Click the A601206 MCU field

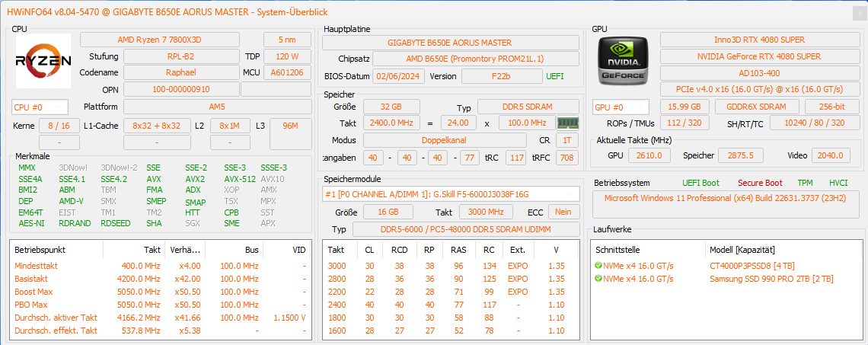pyautogui.click(x=287, y=72)
